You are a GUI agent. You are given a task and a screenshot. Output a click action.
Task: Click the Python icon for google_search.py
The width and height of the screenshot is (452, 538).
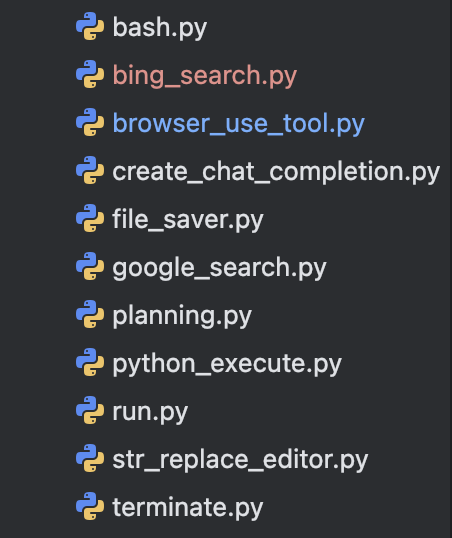pyautogui.click(x=90, y=267)
